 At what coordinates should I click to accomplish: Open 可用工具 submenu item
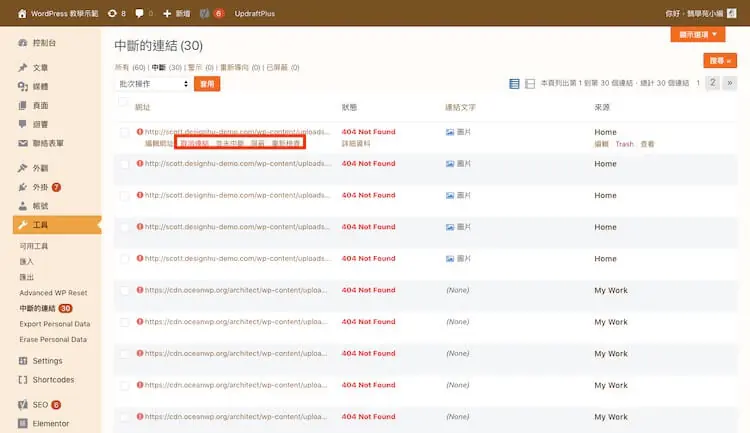tap(33, 246)
